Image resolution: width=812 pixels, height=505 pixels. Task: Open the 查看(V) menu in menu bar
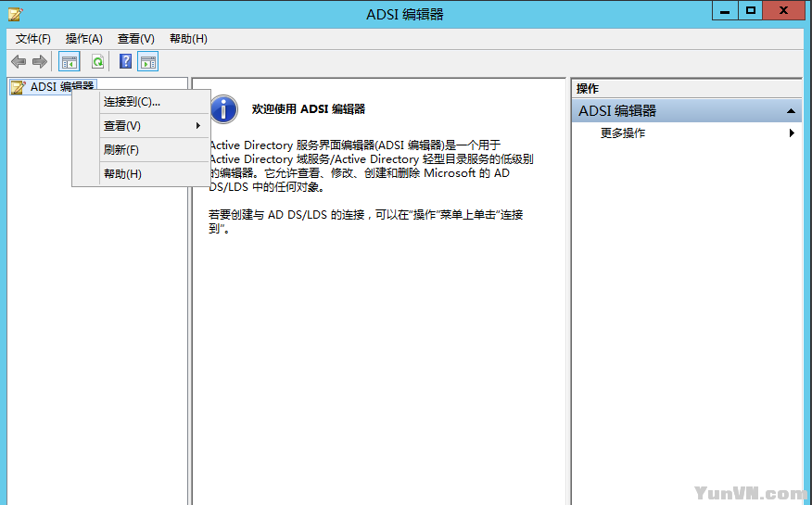click(x=135, y=39)
